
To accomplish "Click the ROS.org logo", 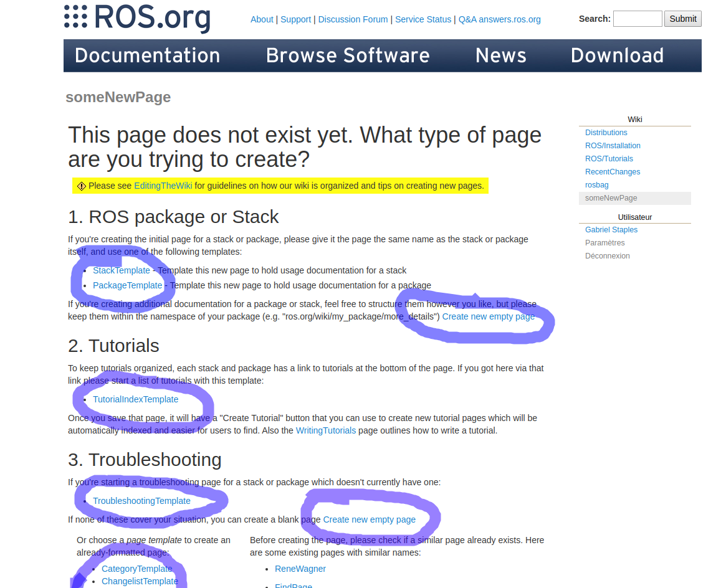I will coord(137,18).
